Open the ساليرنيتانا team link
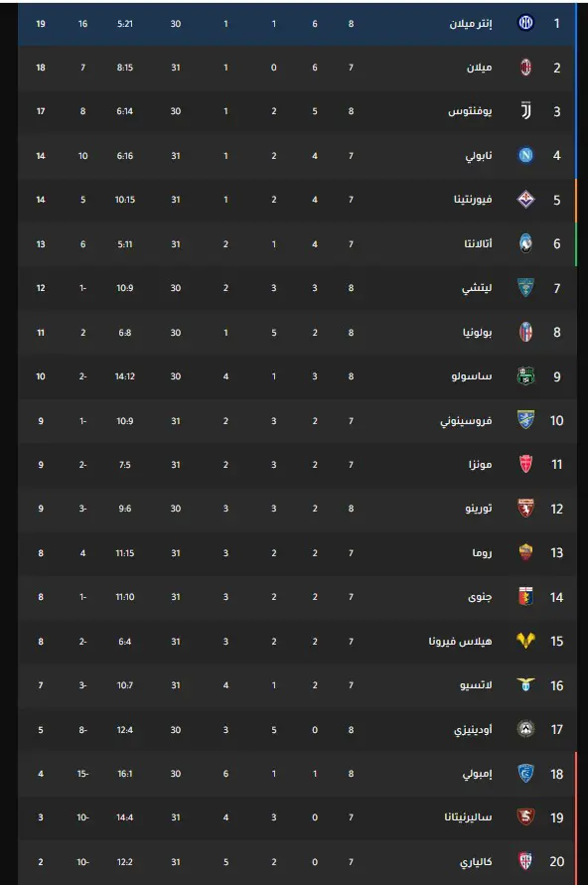The image size is (588, 885). [468, 817]
